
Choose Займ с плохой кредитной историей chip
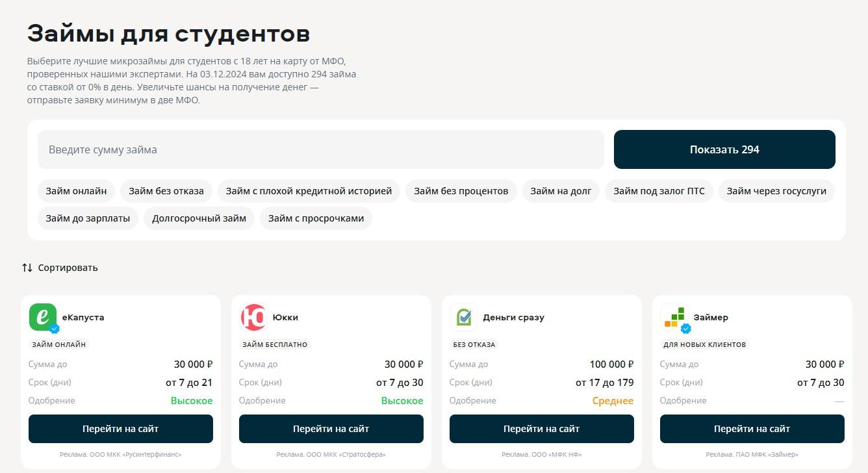click(x=309, y=191)
